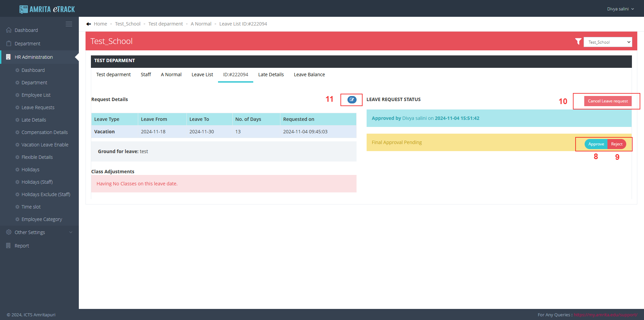This screenshot has width=644, height=320.
Task: Expand Other Settings in sidebar
Action: tap(39, 232)
